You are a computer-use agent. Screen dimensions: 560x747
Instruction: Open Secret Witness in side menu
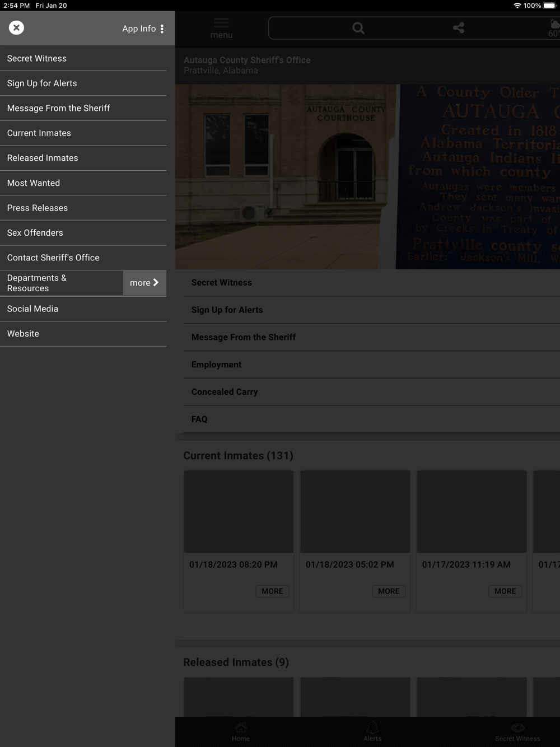click(x=83, y=58)
